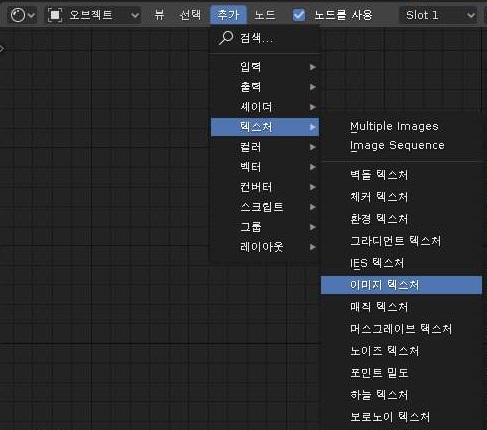This screenshot has width=487, height=430.
Task: Add a 체커 텍스처 node
Action: point(401,197)
